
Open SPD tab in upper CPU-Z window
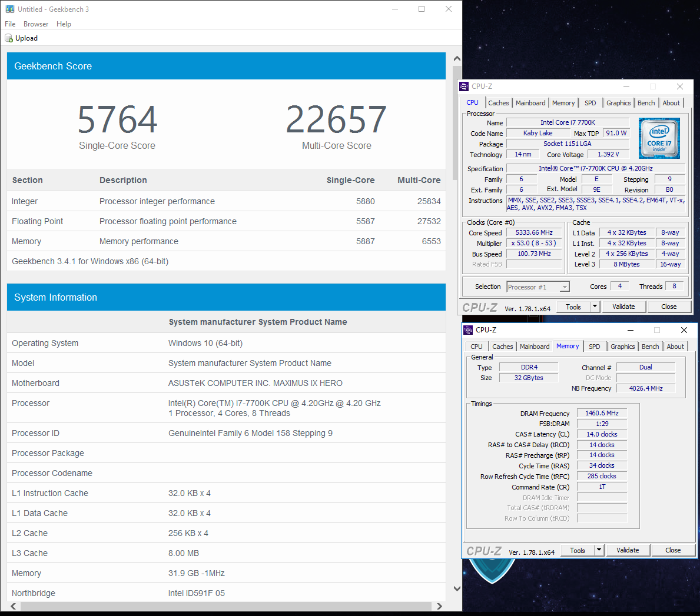[590, 103]
